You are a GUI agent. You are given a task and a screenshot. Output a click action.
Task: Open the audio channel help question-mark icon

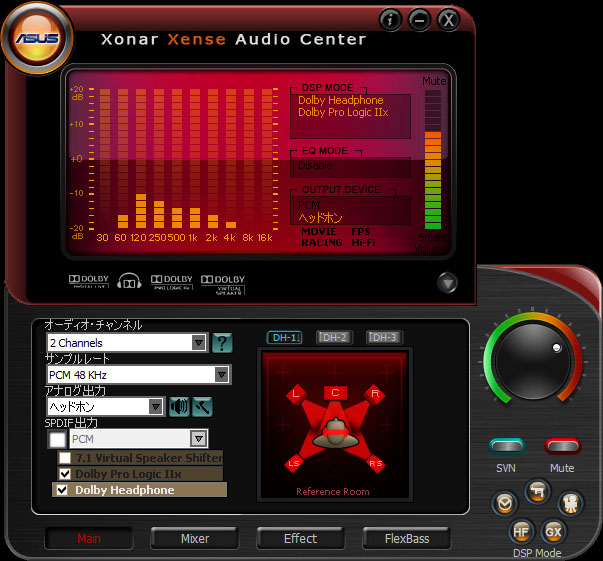(222, 343)
